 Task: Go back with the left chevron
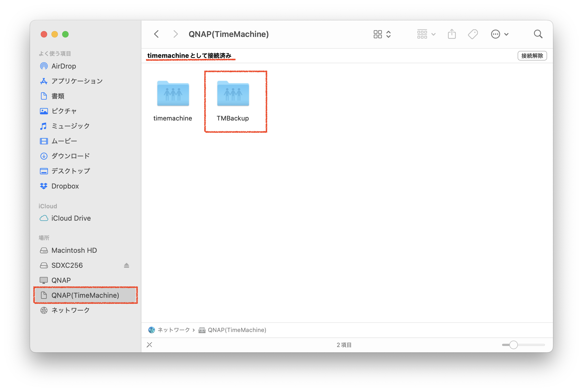coord(157,34)
